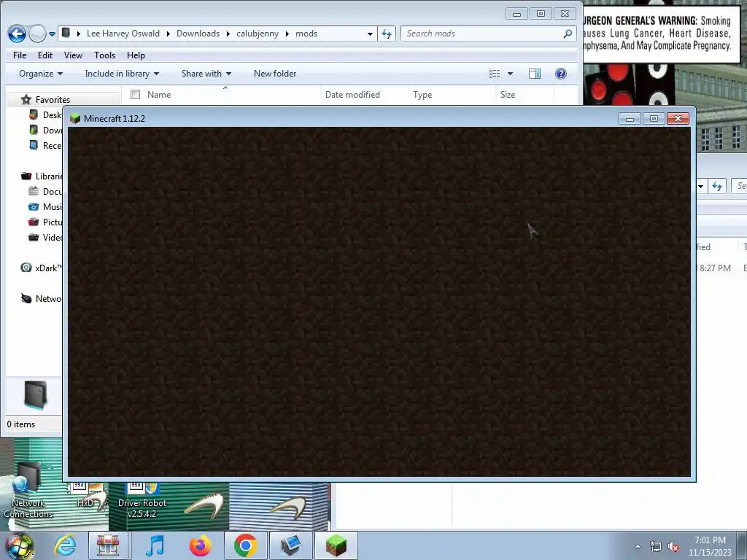Expand the Share with dropdown
747x560 pixels.
[x=206, y=74]
